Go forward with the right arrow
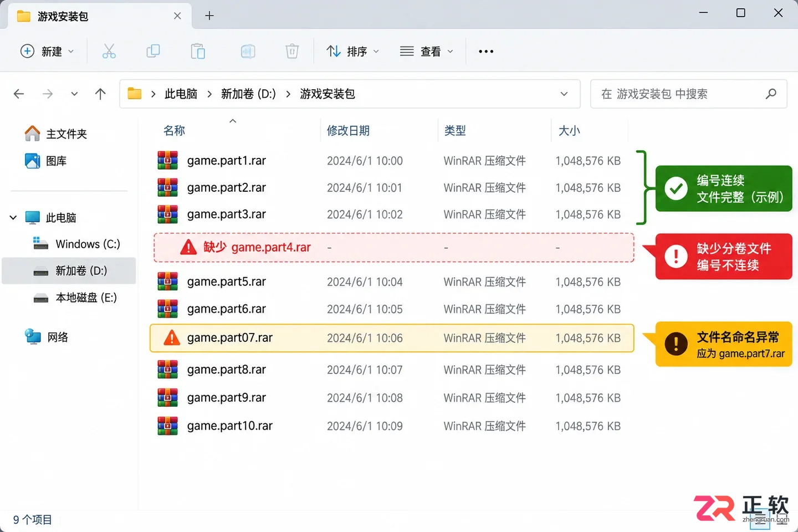 (48, 94)
